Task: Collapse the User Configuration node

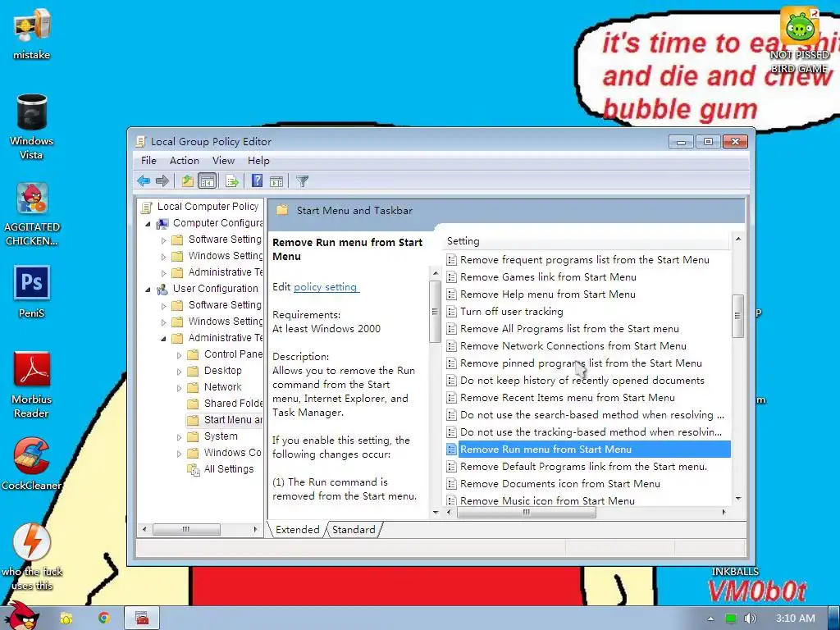Action: (x=148, y=290)
